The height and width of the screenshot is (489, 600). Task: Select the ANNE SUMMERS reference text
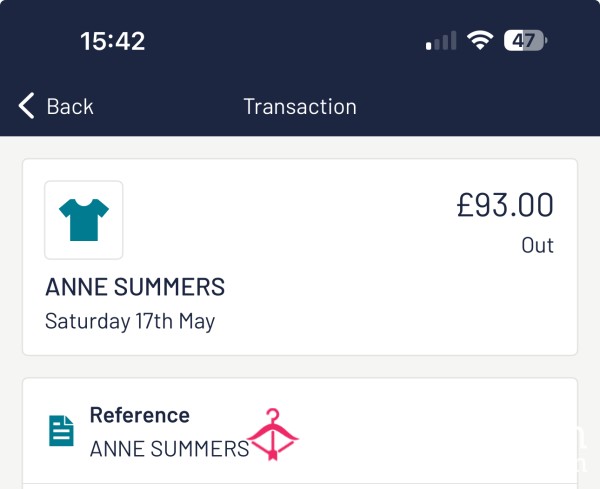tap(170, 449)
